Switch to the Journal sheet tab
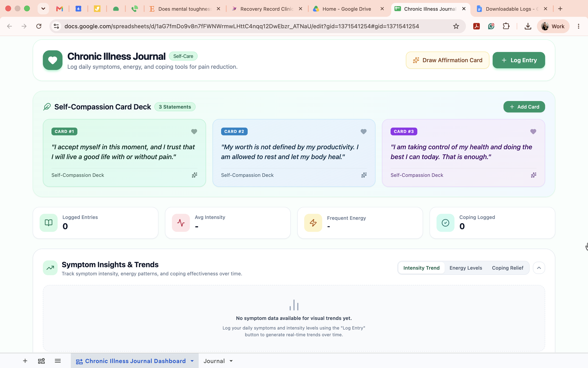 (x=214, y=361)
